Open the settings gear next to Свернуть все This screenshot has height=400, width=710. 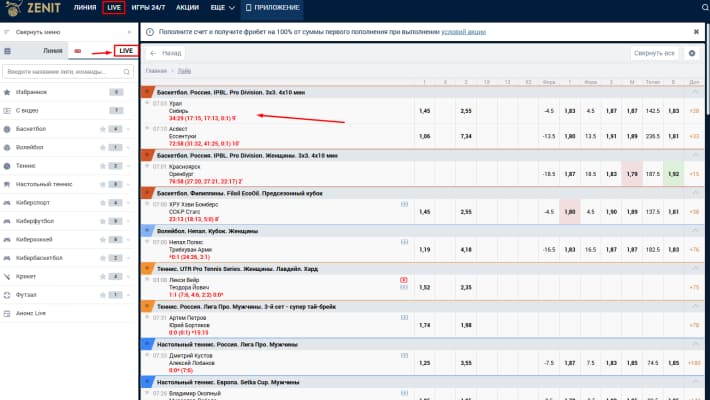pos(692,53)
